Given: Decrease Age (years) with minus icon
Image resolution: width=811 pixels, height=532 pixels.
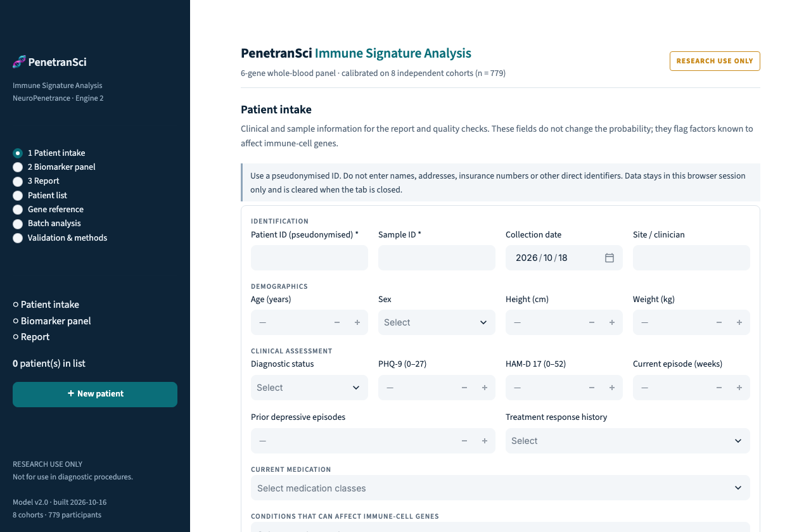Looking at the screenshot, I should (x=337, y=322).
